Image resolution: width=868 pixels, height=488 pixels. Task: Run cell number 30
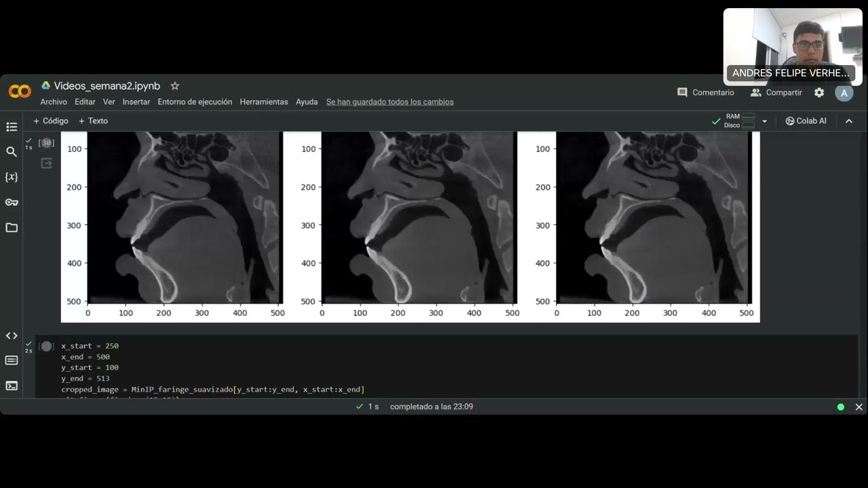[x=46, y=143]
